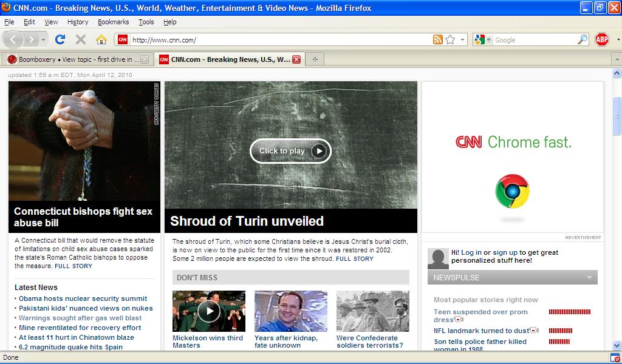Click the status bar icon at bottom right
The width and height of the screenshot is (622, 364).
pos(615,358)
